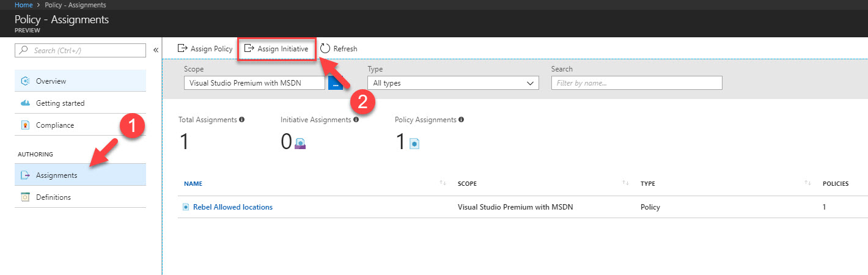Click the Policy Assignments info icon
The width and height of the screenshot is (868, 275).
[461, 120]
